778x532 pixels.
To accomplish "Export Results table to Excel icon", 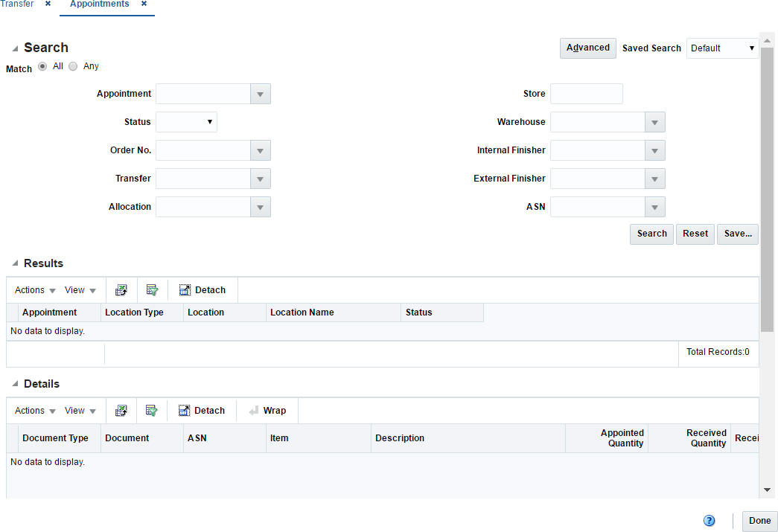I will point(121,290).
